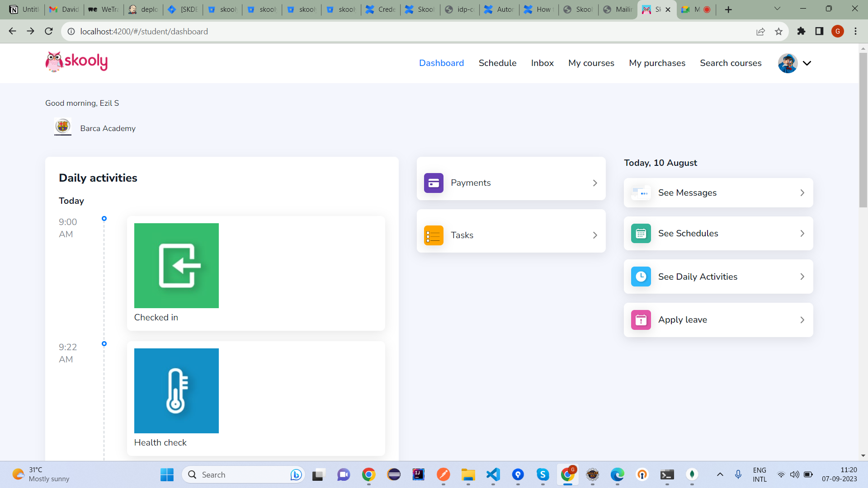This screenshot has height=488, width=868.
Task: Show hidden system tray icons
Action: click(x=720, y=474)
